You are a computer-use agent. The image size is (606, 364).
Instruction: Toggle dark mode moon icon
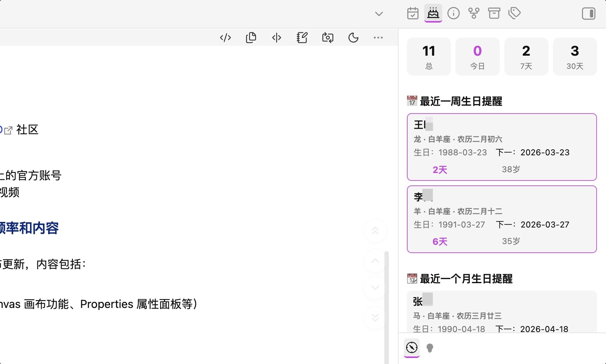353,38
